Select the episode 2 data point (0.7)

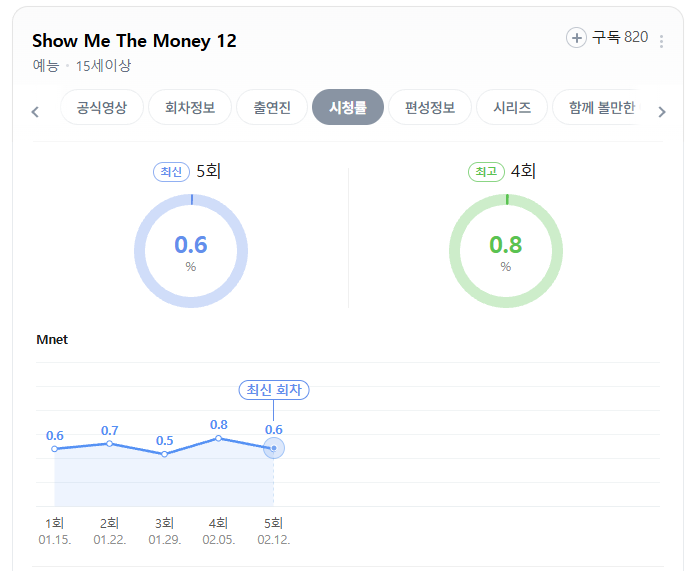(110, 443)
